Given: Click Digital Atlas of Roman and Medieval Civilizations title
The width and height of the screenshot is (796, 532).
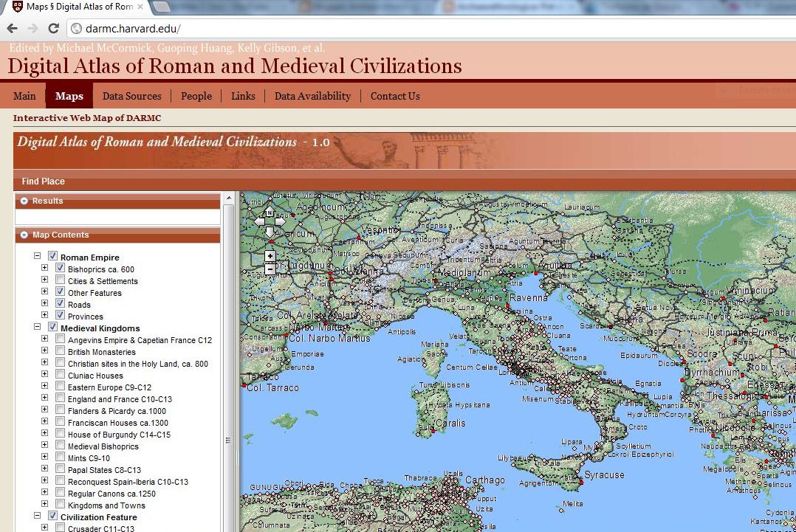Looking at the screenshot, I should 235,66.
